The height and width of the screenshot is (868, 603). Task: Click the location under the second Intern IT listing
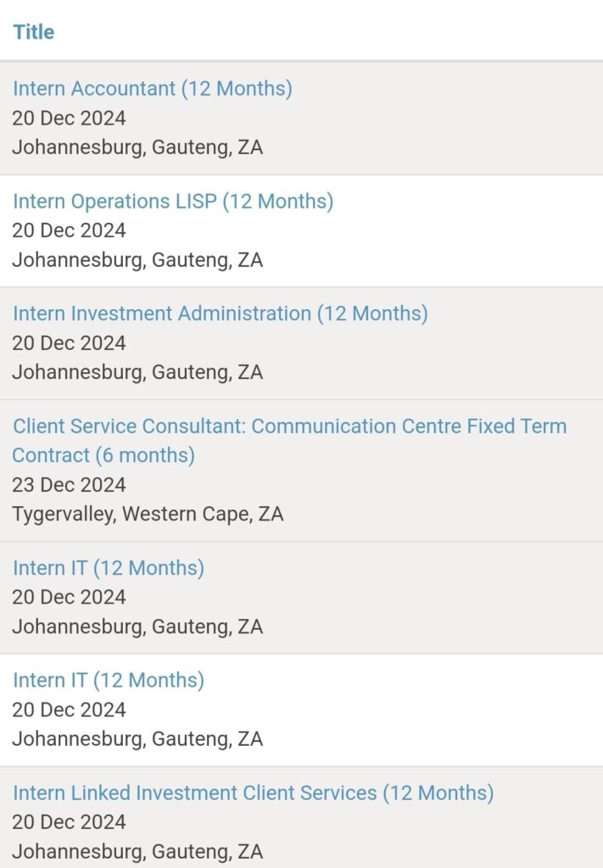[137, 739]
